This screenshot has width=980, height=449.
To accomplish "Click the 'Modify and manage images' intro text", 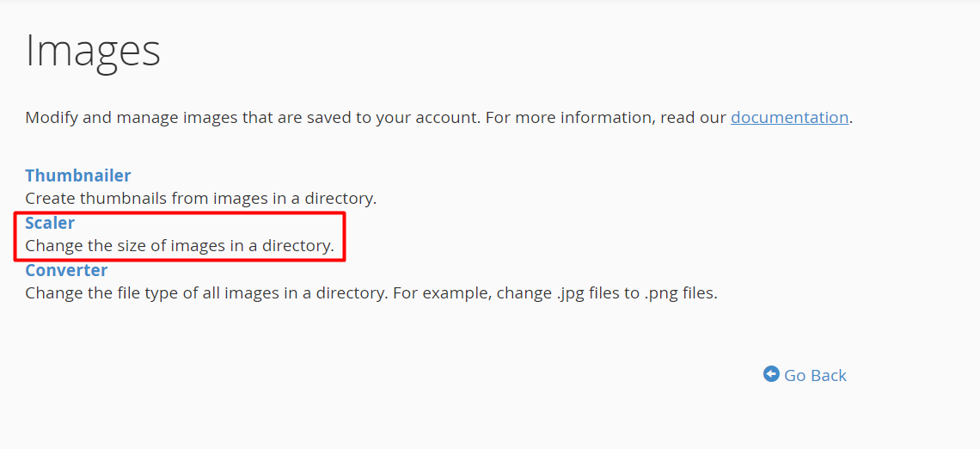I will click(x=252, y=118).
